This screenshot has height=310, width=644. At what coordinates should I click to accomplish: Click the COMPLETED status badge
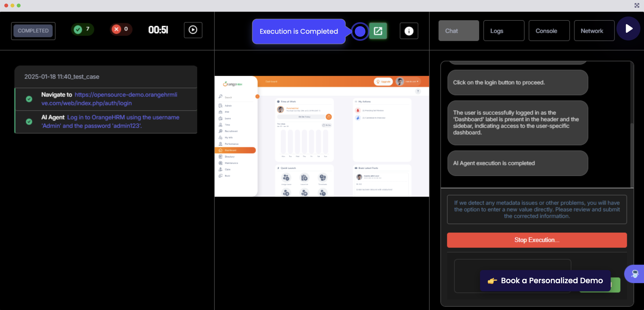33,31
